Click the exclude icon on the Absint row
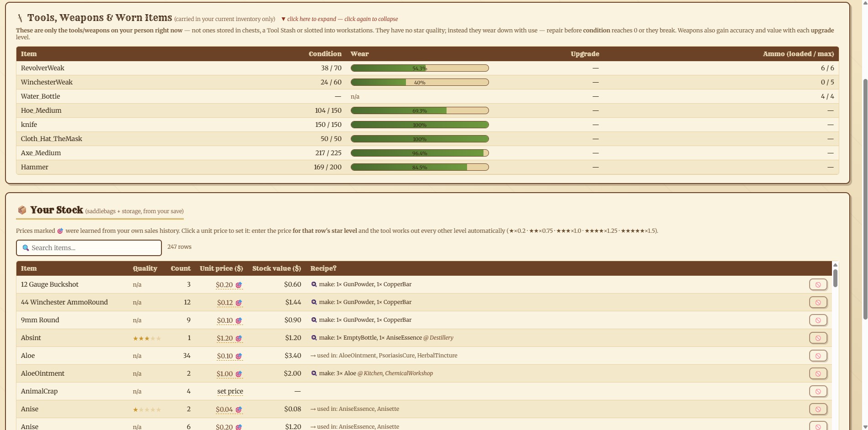The width and height of the screenshot is (868, 430). pos(818,338)
